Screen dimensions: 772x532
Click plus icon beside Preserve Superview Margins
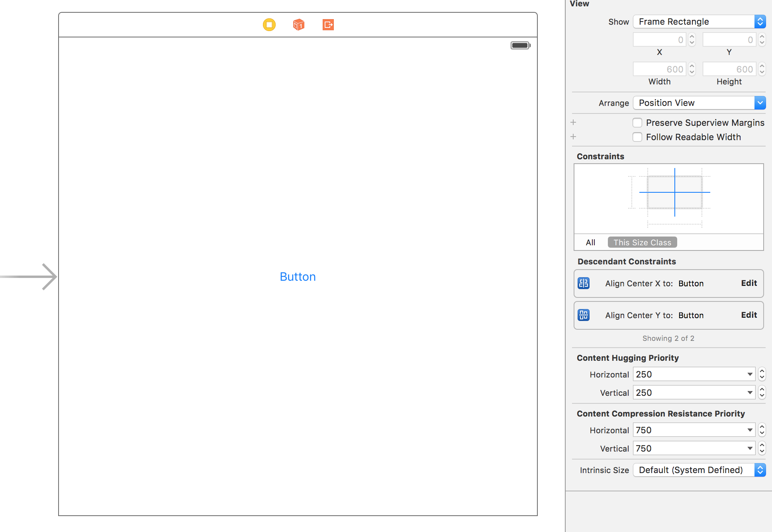tap(573, 122)
